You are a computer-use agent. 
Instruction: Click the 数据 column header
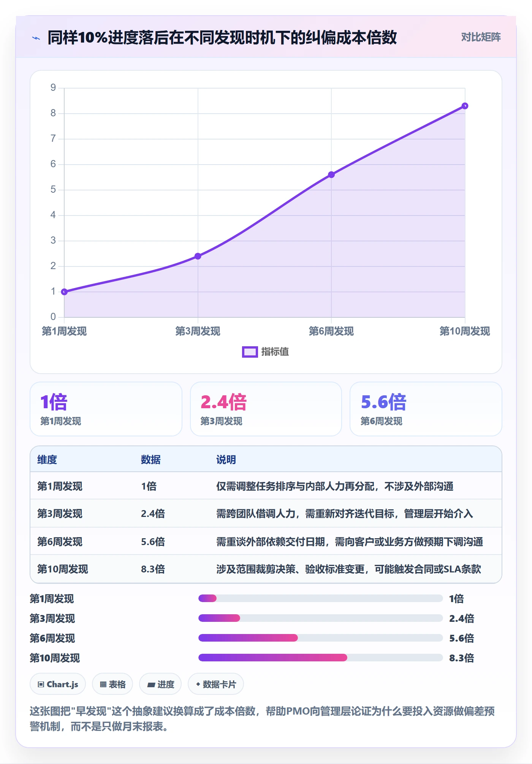[x=151, y=460]
